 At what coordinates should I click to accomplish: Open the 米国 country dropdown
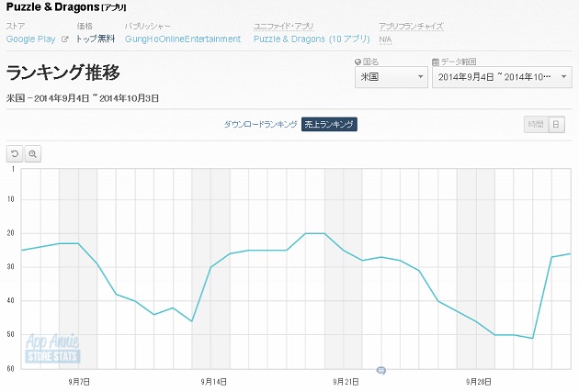[x=391, y=76]
